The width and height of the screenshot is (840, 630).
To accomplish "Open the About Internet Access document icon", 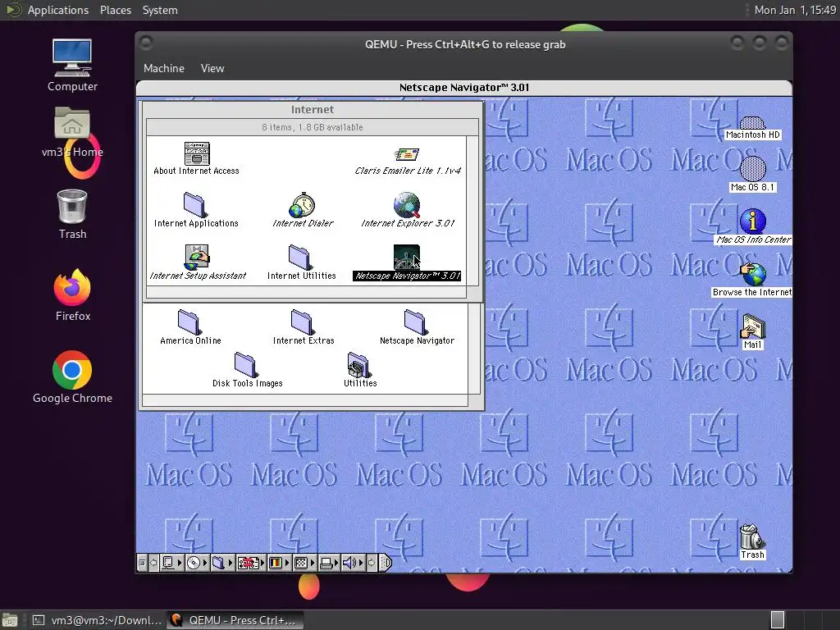I will click(x=197, y=153).
